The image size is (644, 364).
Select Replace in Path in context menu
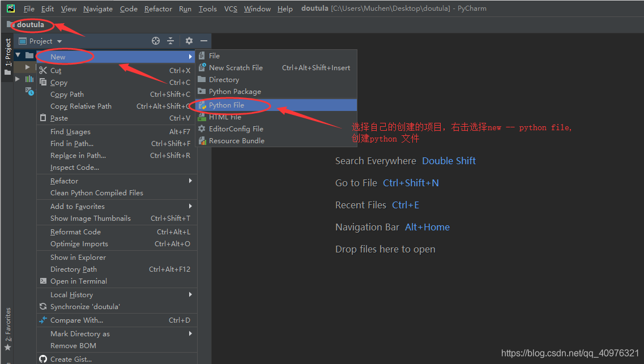pos(117,155)
